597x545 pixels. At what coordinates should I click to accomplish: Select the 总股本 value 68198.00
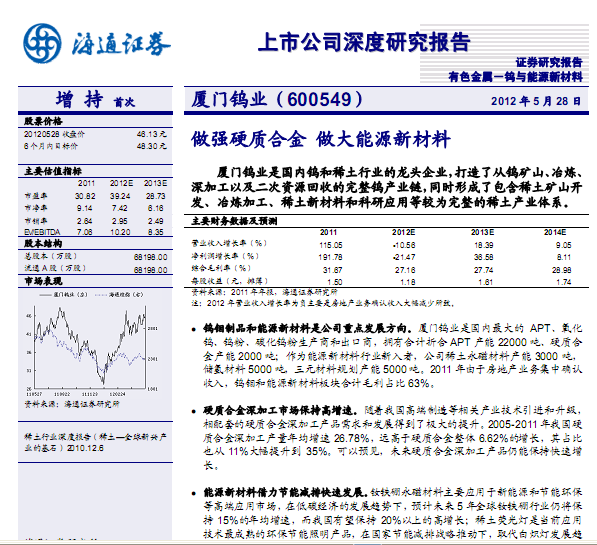(x=150, y=257)
